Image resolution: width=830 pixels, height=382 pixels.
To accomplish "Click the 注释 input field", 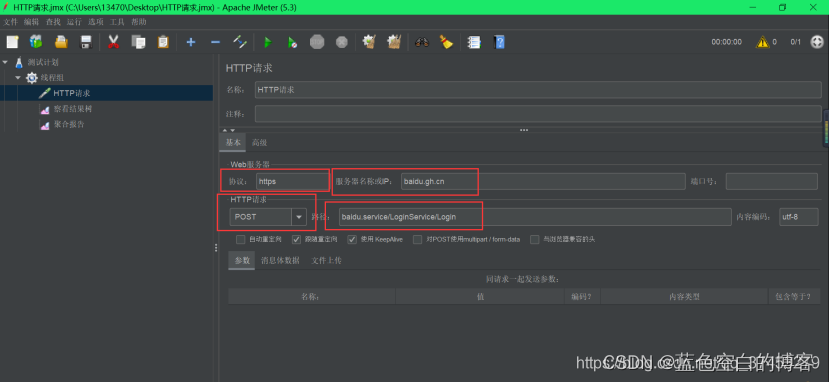I will 538,114.
